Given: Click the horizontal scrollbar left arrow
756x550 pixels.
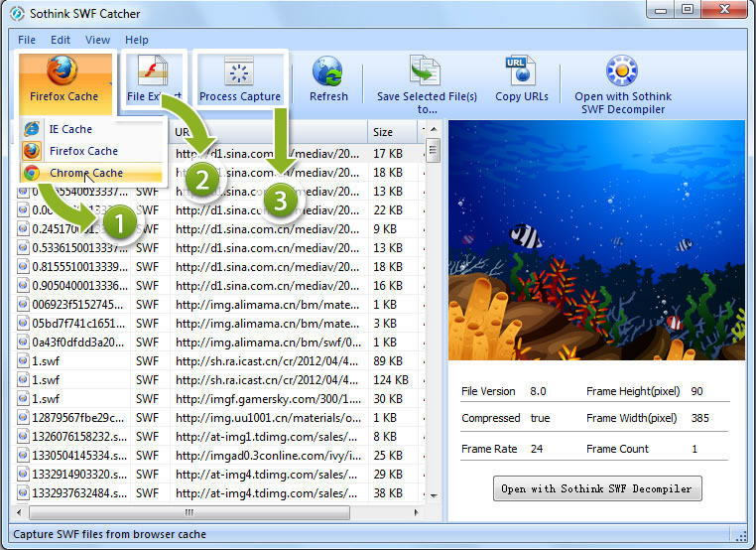Looking at the screenshot, I should [19, 512].
